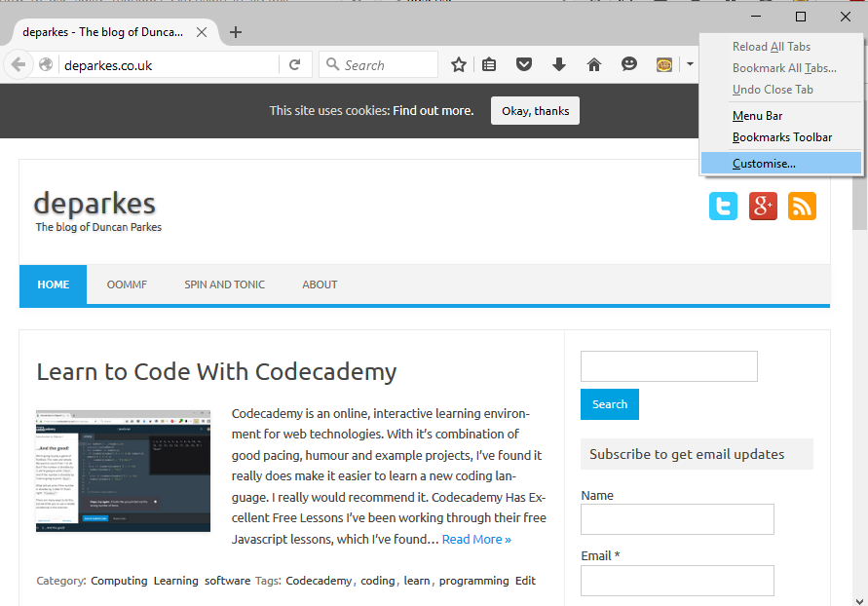Open the deparkes Twitter icon

pos(723,206)
